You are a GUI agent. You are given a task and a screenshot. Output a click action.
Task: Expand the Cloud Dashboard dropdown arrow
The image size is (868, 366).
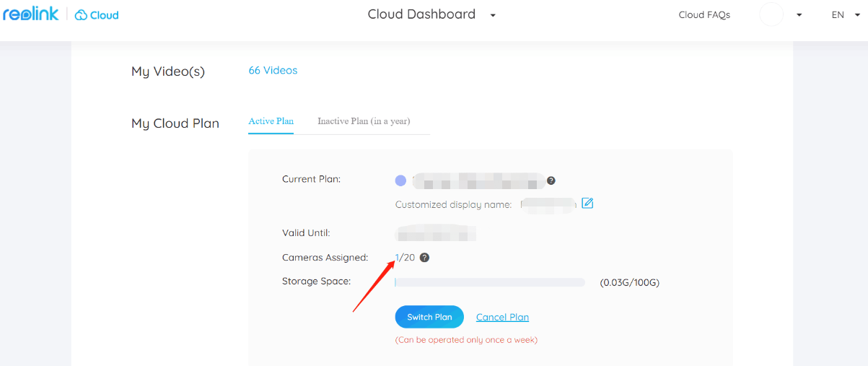click(493, 15)
